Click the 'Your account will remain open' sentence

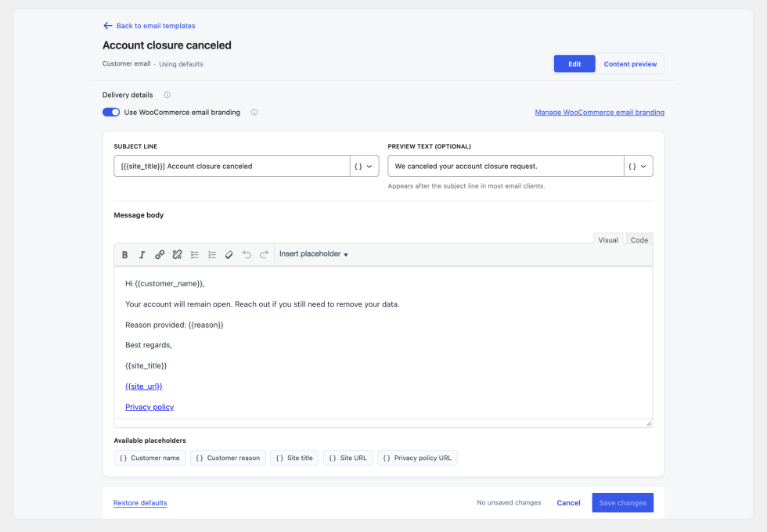click(x=262, y=304)
